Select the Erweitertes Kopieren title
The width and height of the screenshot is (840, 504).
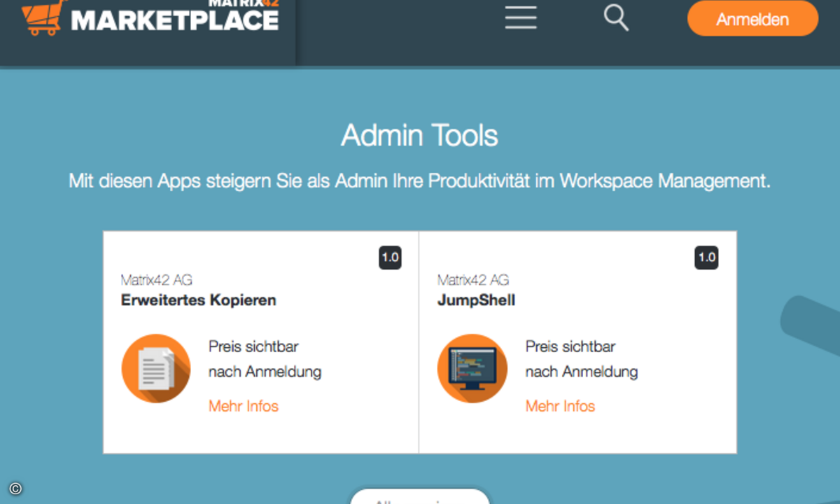(198, 300)
